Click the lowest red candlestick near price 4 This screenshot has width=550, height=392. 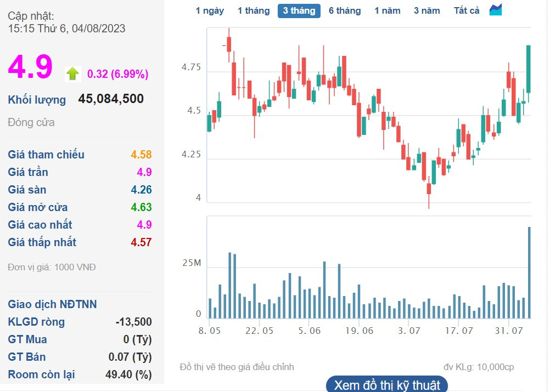[x=428, y=189]
